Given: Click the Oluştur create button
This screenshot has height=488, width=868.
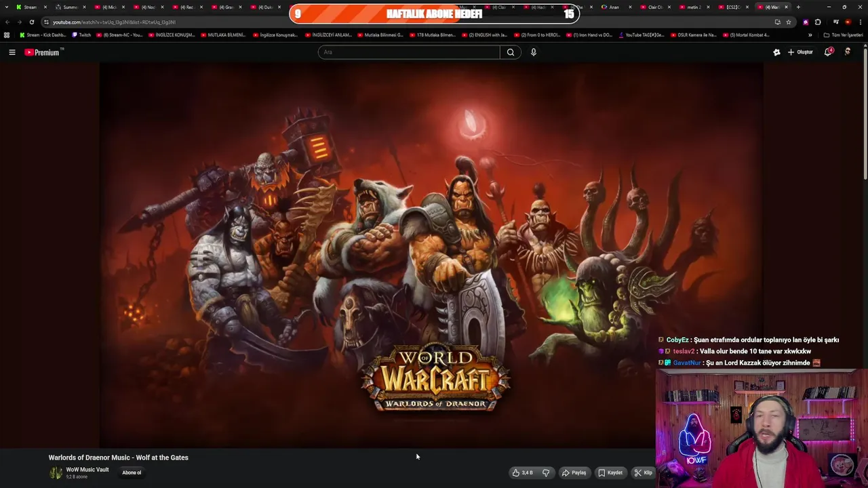Looking at the screenshot, I should [x=800, y=52].
